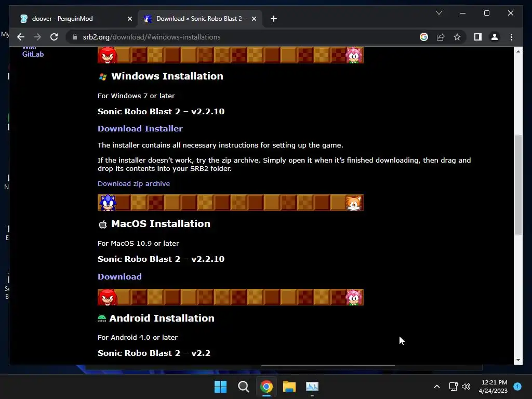The width and height of the screenshot is (532, 399).
Task: Click the page vertical scrollbar thumb
Action: click(x=518, y=185)
